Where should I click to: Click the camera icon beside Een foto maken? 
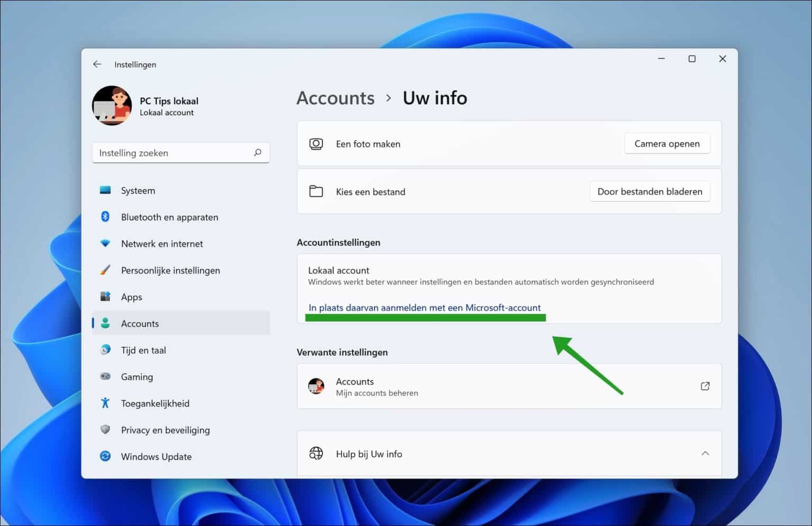[316, 143]
